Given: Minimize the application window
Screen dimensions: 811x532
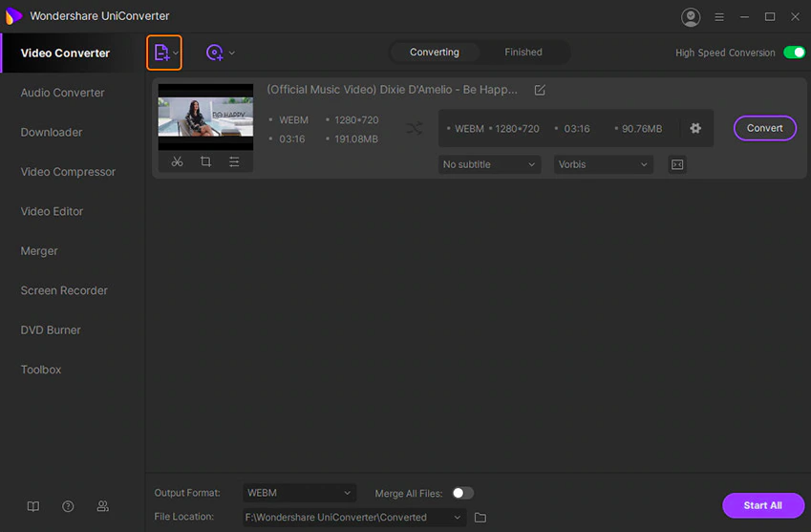Looking at the screenshot, I should [x=744, y=17].
